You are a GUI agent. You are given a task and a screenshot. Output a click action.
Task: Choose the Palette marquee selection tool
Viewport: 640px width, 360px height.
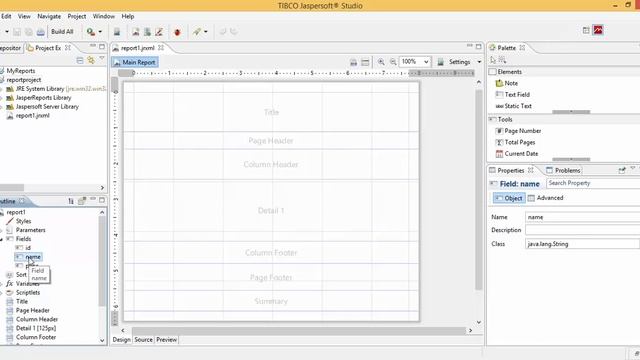502,60
